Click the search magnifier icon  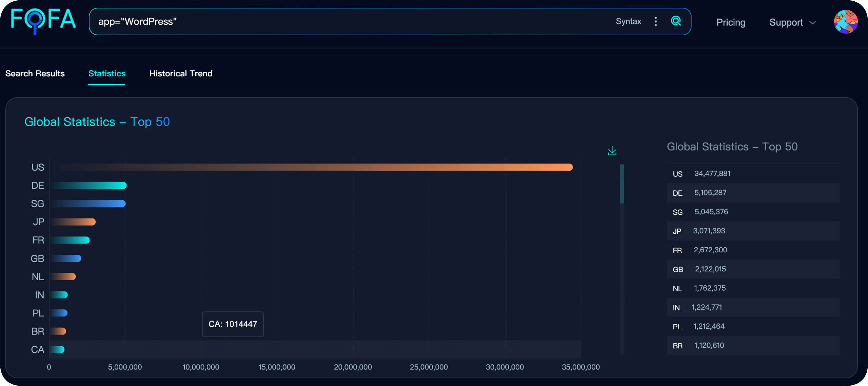click(x=676, y=21)
